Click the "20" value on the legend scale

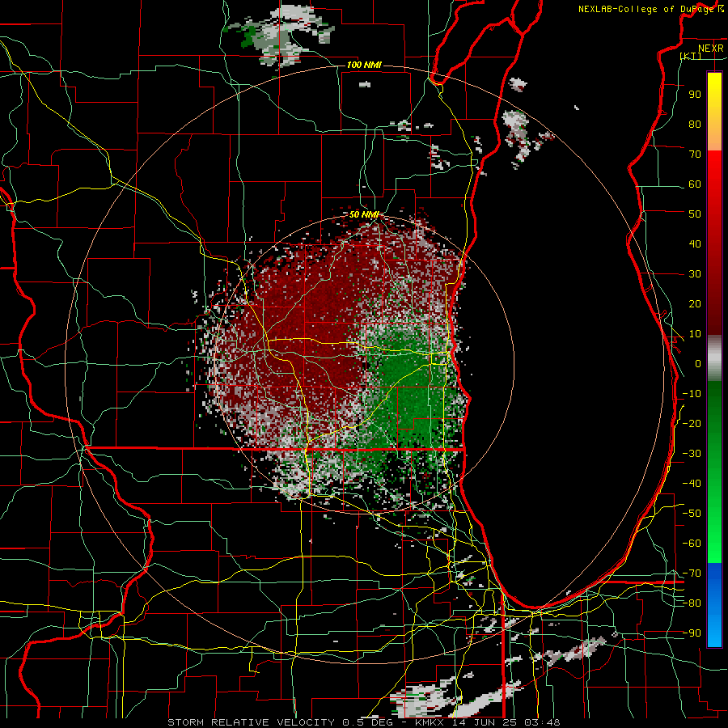click(x=695, y=304)
